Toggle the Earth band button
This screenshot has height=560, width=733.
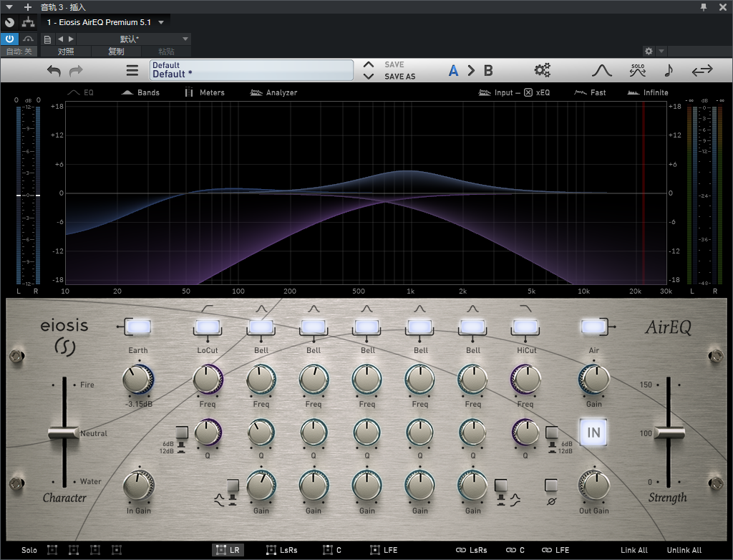coord(138,327)
